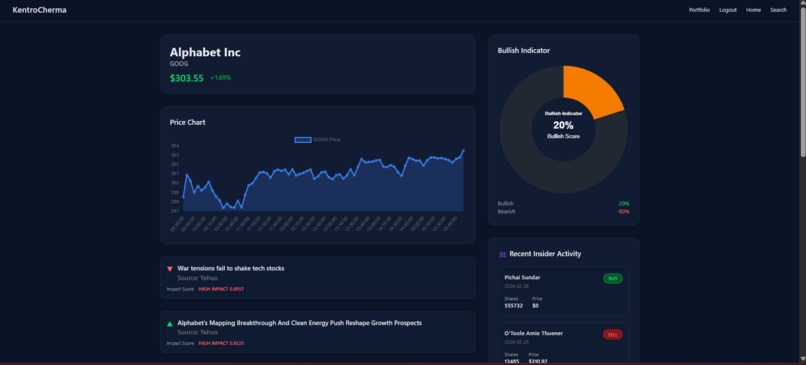Click SELL badge on O'Toole Amie Thuener card

pos(613,335)
